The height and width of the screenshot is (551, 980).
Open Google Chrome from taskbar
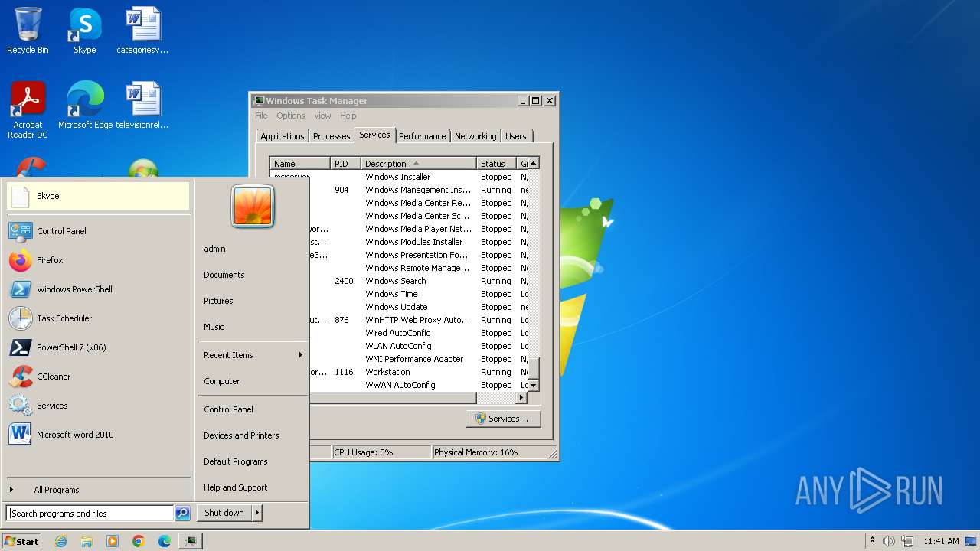click(139, 541)
